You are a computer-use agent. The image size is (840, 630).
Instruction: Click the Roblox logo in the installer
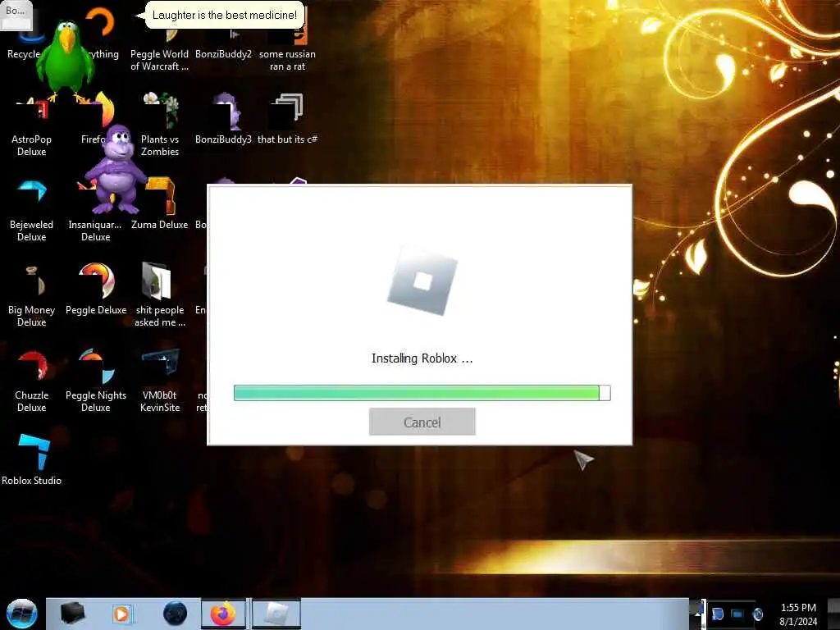(x=422, y=281)
